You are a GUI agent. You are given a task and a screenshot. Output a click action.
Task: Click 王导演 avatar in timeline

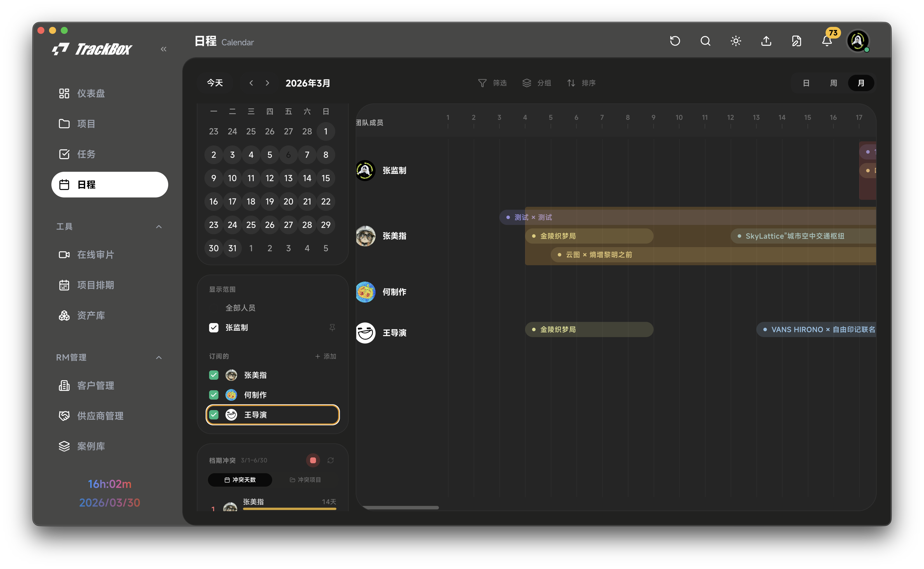366,333
